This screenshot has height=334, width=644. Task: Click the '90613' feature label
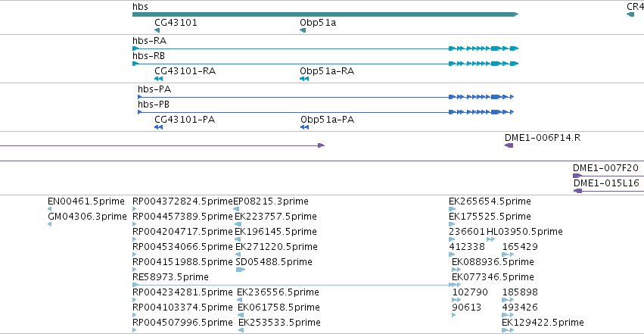click(467, 307)
